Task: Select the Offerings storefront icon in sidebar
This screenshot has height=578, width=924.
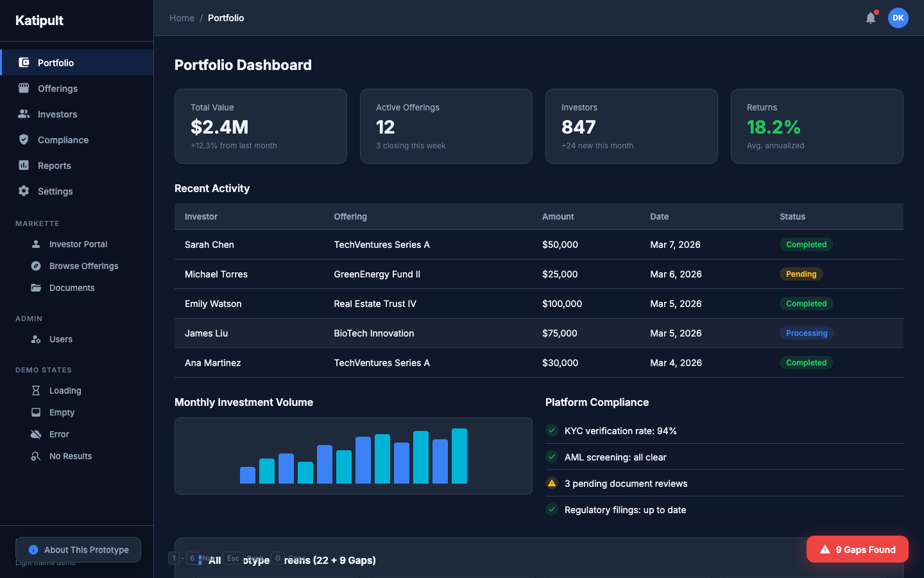Action: click(x=24, y=88)
